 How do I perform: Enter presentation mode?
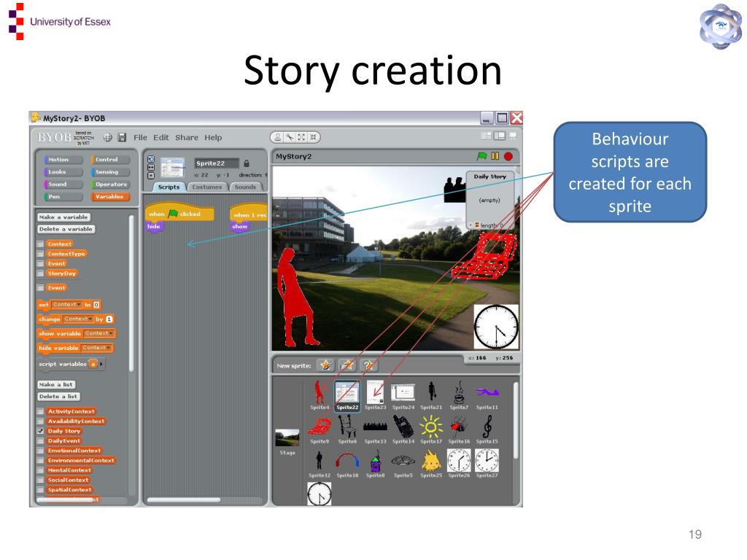[513, 136]
